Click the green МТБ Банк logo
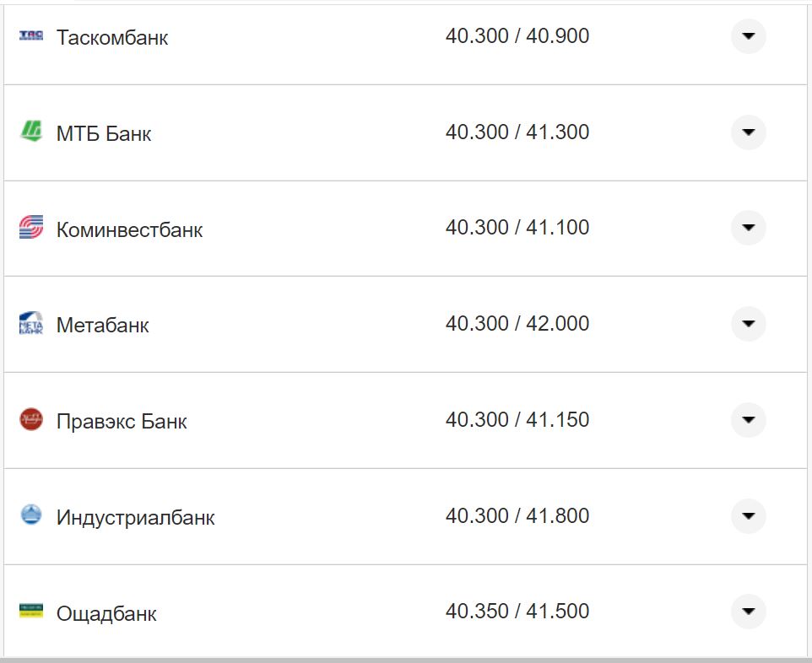 tap(31, 132)
